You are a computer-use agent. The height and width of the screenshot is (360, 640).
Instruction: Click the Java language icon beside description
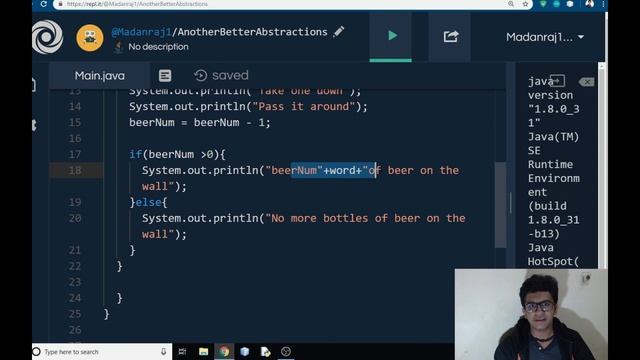point(118,47)
